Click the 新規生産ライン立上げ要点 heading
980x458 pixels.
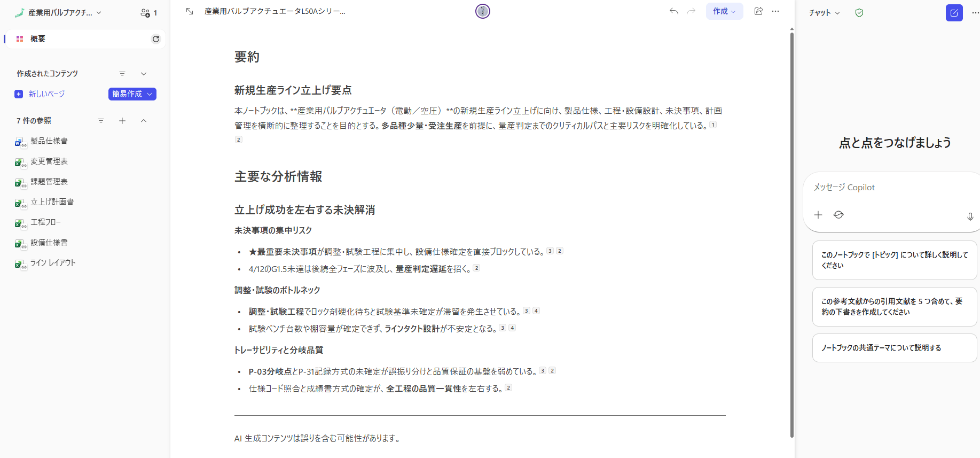click(x=293, y=90)
